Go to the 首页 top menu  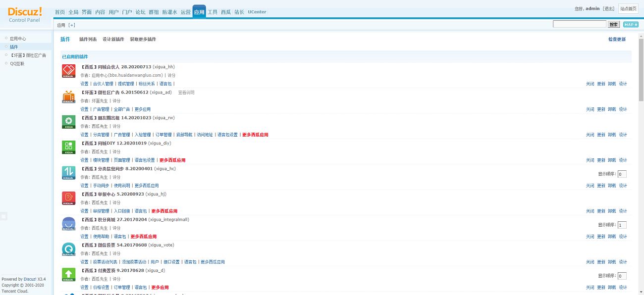(x=59, y=12)
